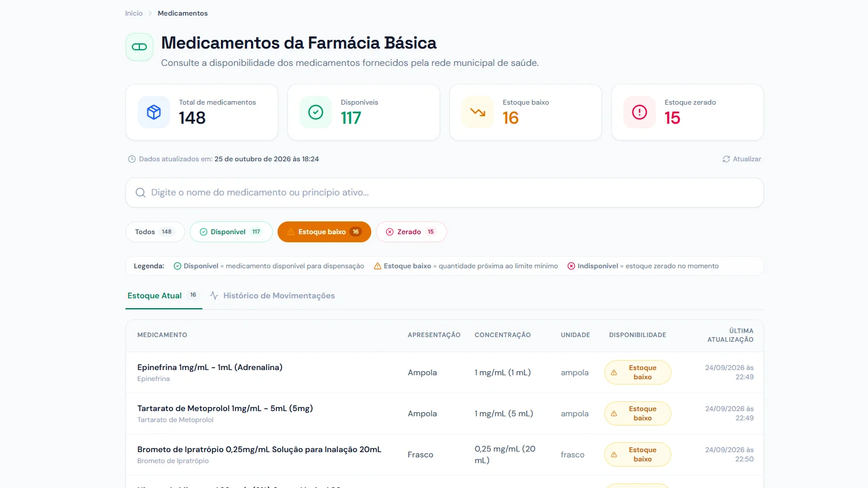Open Histórico de Movimentações tab
Image resolution: width=868 pixels, height=488 pixels.
[x=272, y=295]
